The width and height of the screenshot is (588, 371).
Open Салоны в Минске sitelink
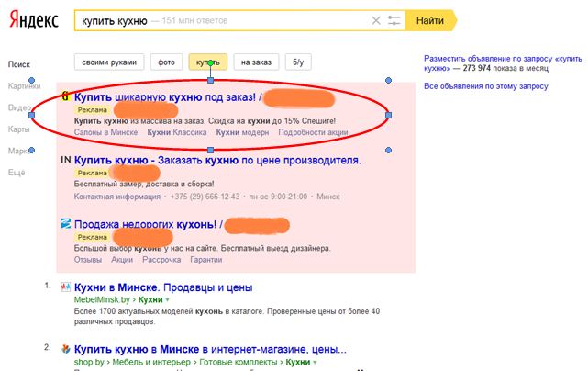[x=105, y=132]
